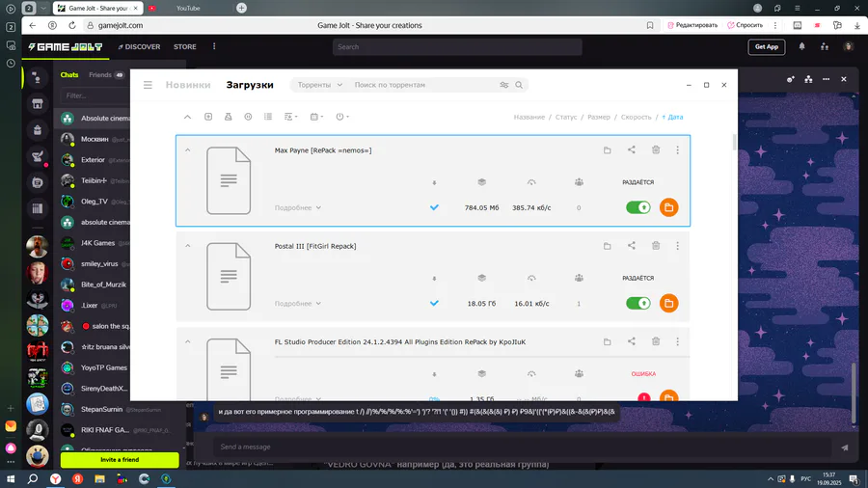Open more options for FL Studio torrent

click(678, 341)
